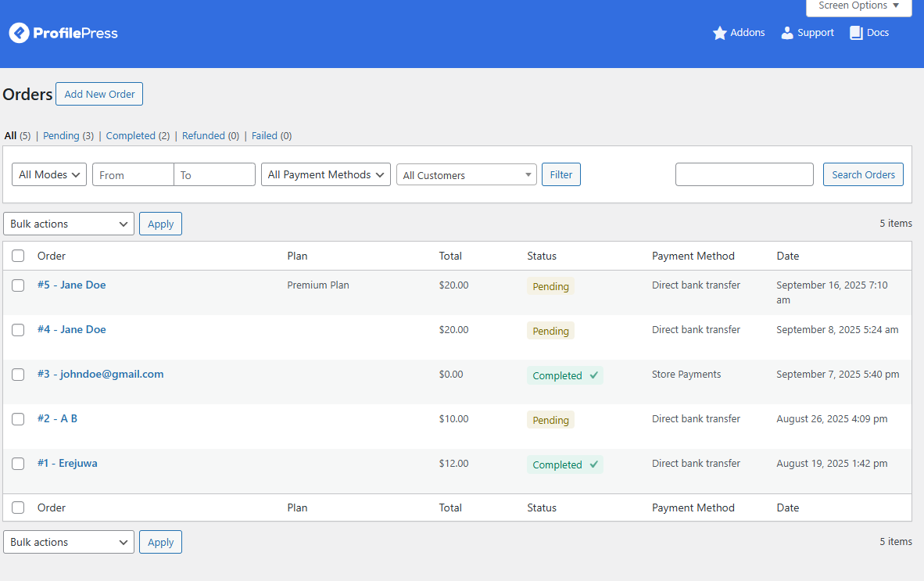924x581 pixels.
Task: Select the checkbox for order #3 johndoe@gmail.com
Action: point(18,375)
